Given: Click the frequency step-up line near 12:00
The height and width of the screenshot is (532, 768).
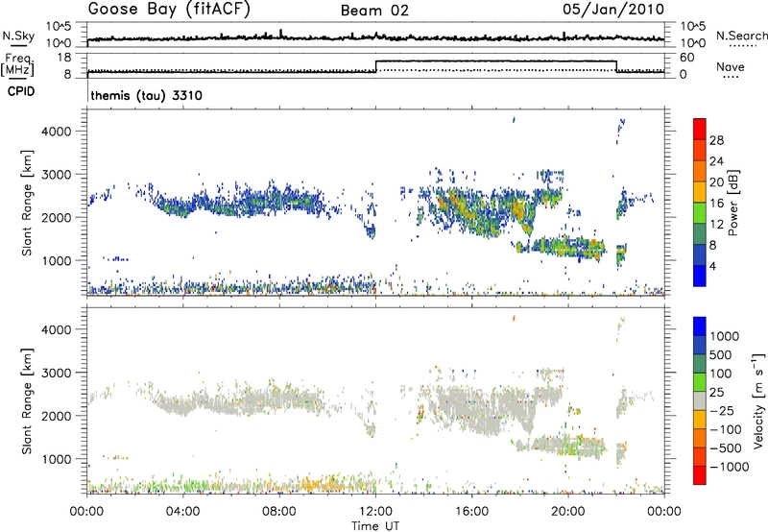Looking at the screenshot, I should [375, 66].
